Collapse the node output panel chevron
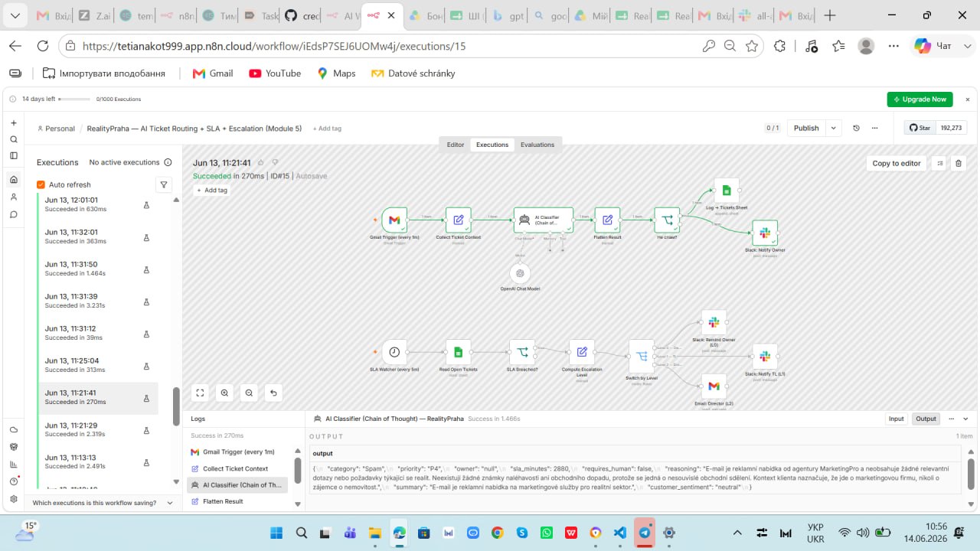 pyautogui.click(x=965, y=419)
